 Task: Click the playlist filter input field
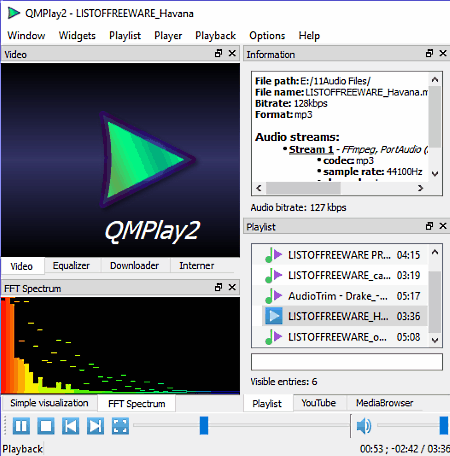[x=347, y=362]
